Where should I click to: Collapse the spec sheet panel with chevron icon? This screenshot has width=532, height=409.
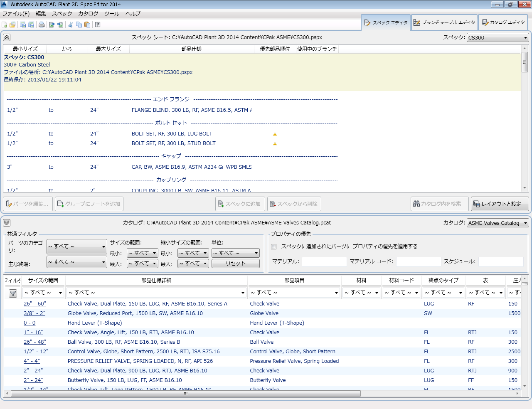[x=7, y=37]
